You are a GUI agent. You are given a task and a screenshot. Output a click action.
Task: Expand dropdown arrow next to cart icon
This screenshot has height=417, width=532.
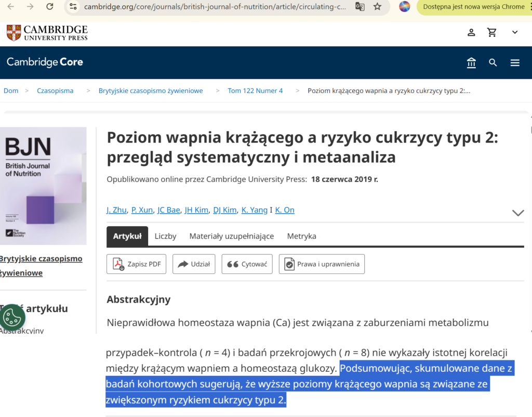pyautogui.click(x=515, y=32)
